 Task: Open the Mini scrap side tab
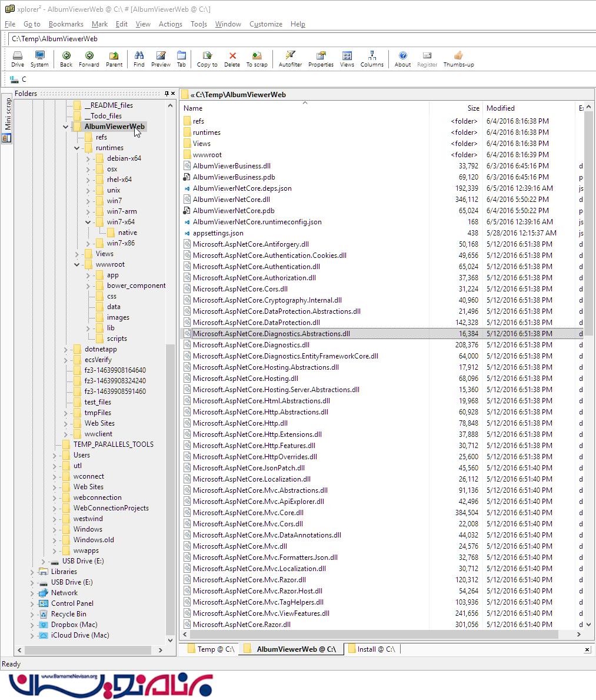(8, 118)
